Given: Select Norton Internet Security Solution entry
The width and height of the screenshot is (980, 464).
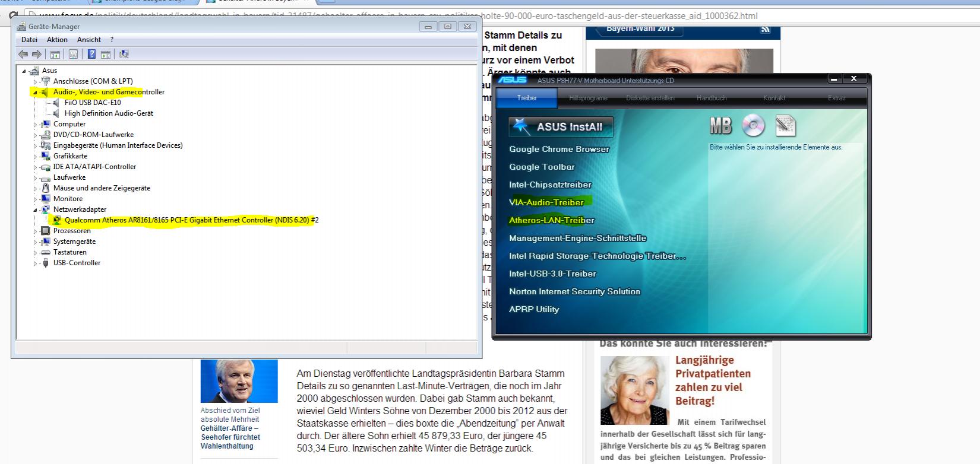Looking at the screenshot, I should pos(574,291).
